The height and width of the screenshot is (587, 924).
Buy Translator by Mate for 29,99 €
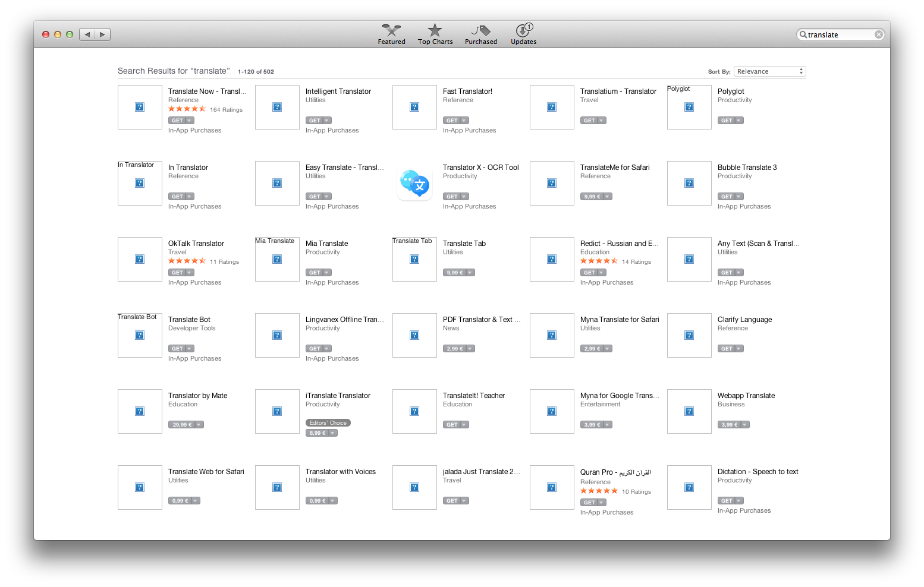point(182,425)
